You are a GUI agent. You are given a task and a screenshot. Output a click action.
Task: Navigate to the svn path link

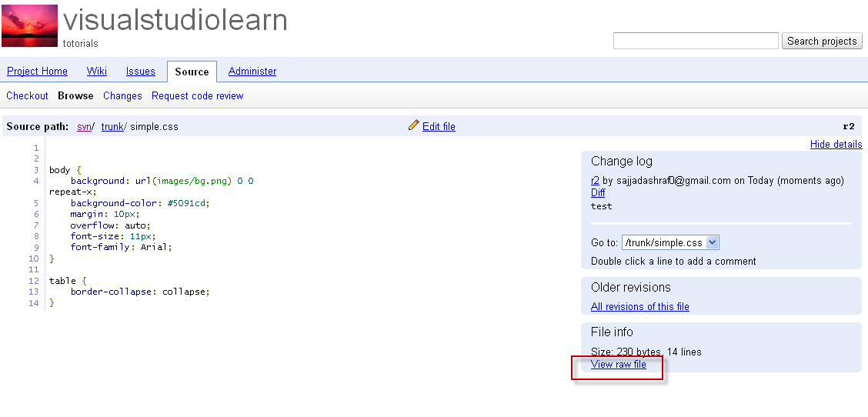[84, 126]
